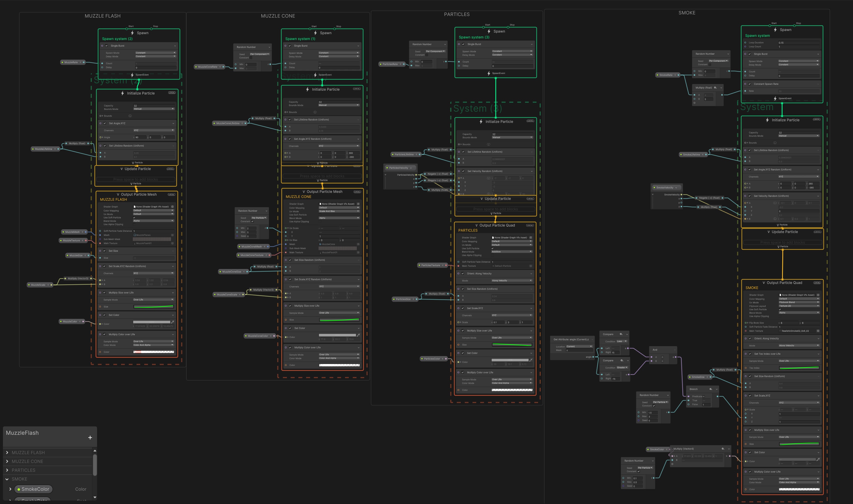Open Condition dropdown showing Less

pos(622,341)
